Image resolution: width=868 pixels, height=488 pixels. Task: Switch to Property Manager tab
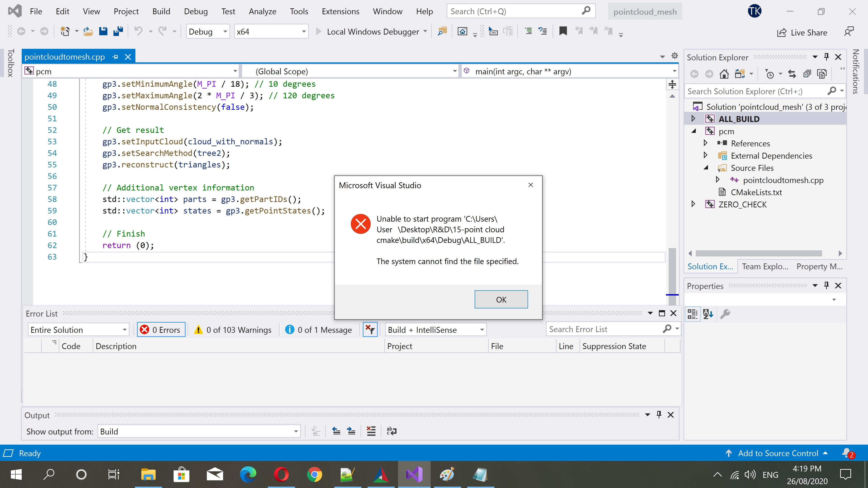[x=819, y=266]
